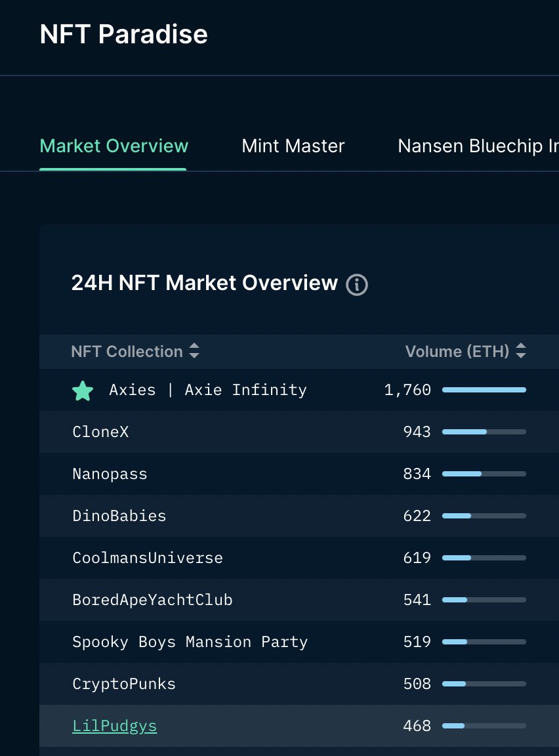Click volume value 943
Screen dimensions: 559x756
pos(417,432)
